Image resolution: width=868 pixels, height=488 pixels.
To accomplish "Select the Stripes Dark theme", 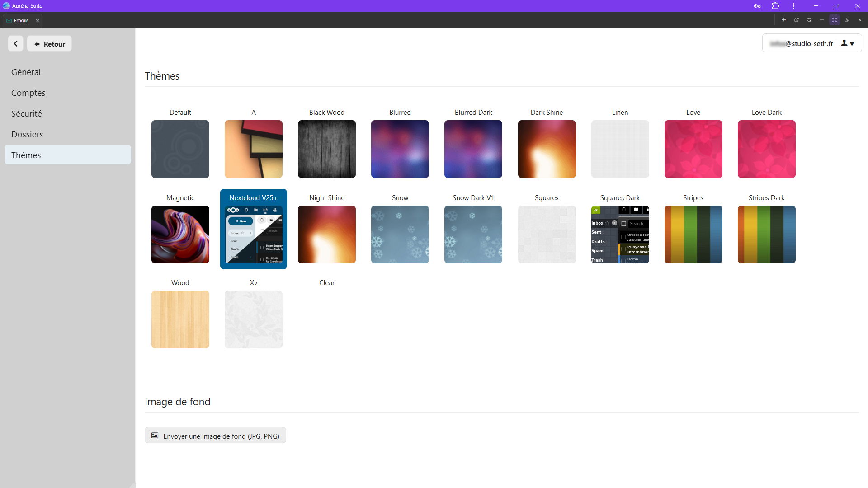I will click(x=767, y=235).
